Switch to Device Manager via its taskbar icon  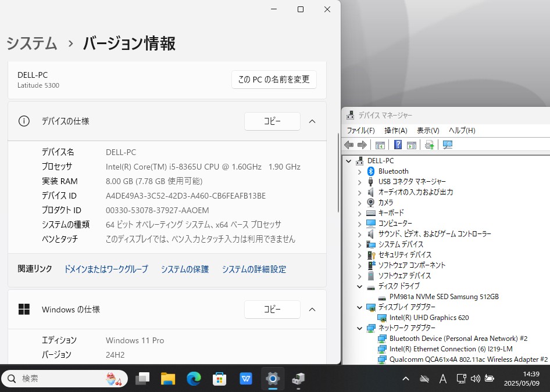click(298, 378)
